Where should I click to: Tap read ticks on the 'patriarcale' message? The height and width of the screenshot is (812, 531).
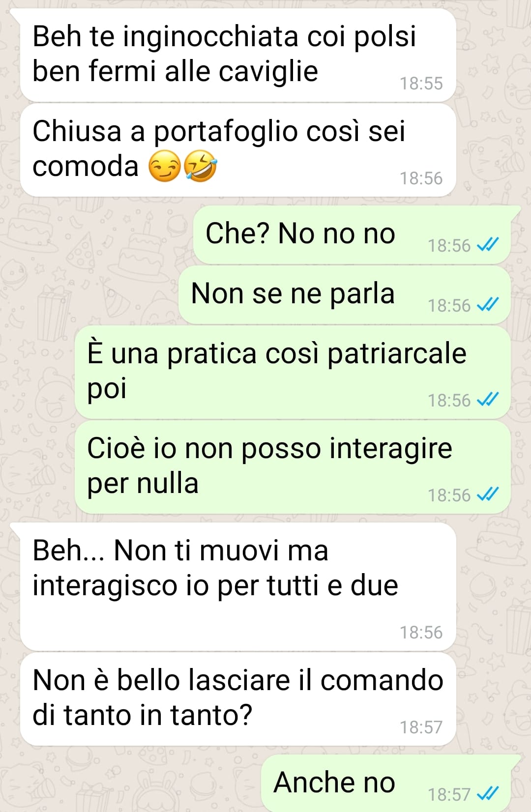coord(488,400)
